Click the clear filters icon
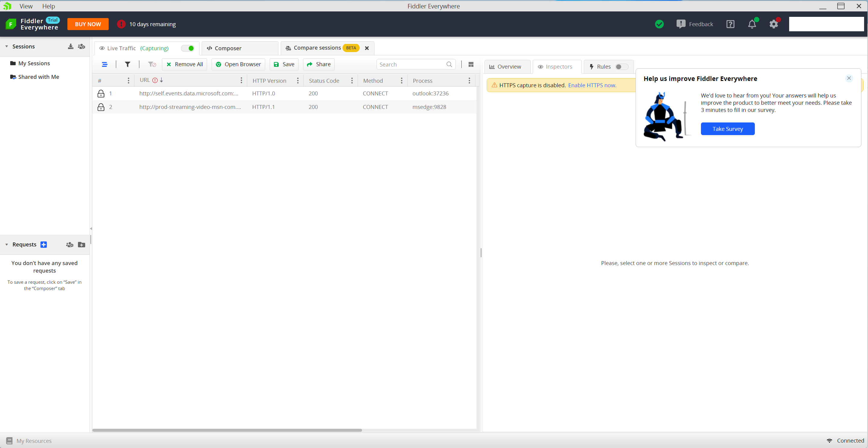Screen dimensions: 868x448 tap(152, 64)
